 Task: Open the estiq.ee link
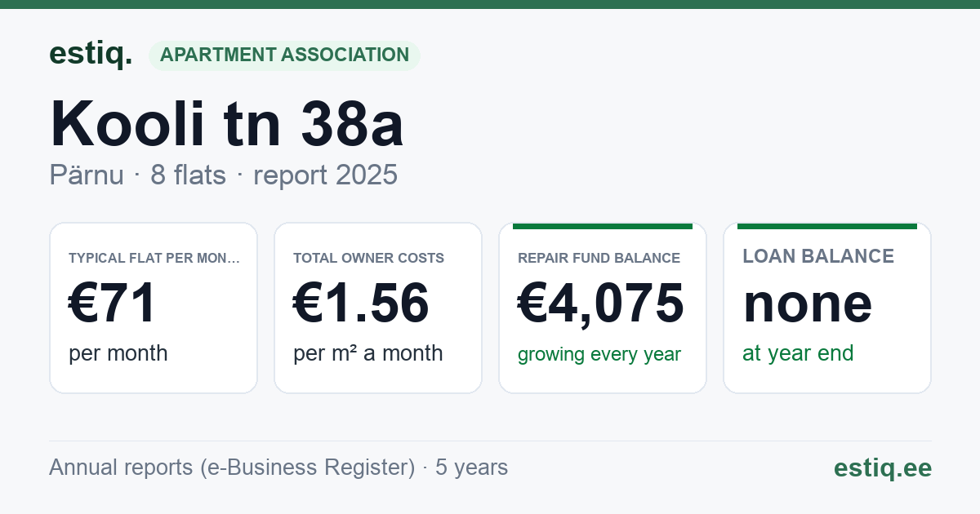(883, 467)
